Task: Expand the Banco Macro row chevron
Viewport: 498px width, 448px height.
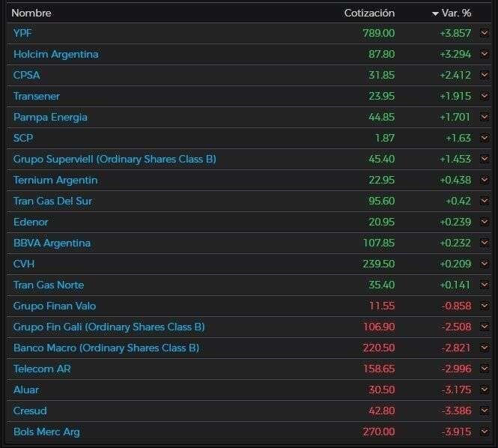Action: 485,348
